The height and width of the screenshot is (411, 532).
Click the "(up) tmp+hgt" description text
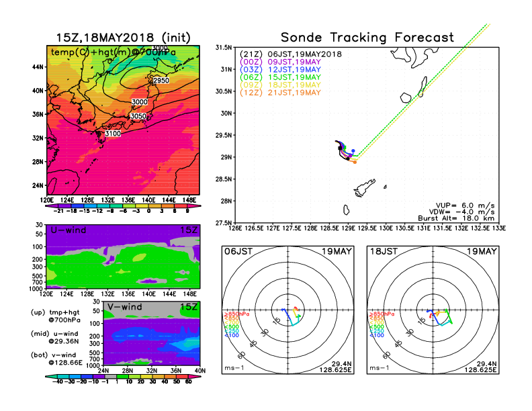(x=55, y=312)
